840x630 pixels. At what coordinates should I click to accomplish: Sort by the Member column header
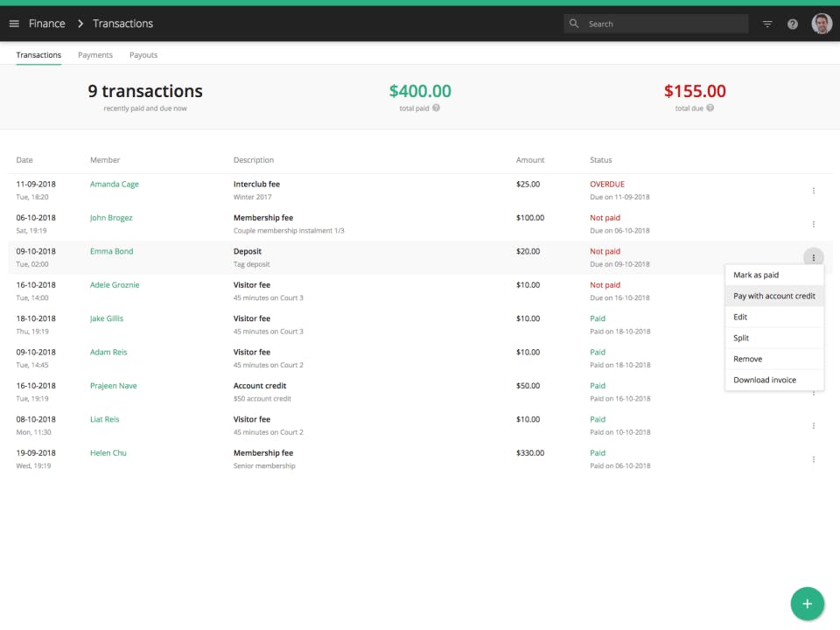pyautogui.click(x=105, y=159)
